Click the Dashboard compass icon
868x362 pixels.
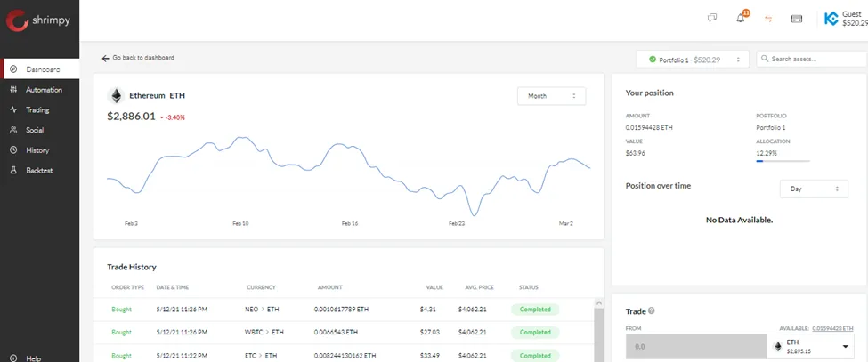pos(13,69)
